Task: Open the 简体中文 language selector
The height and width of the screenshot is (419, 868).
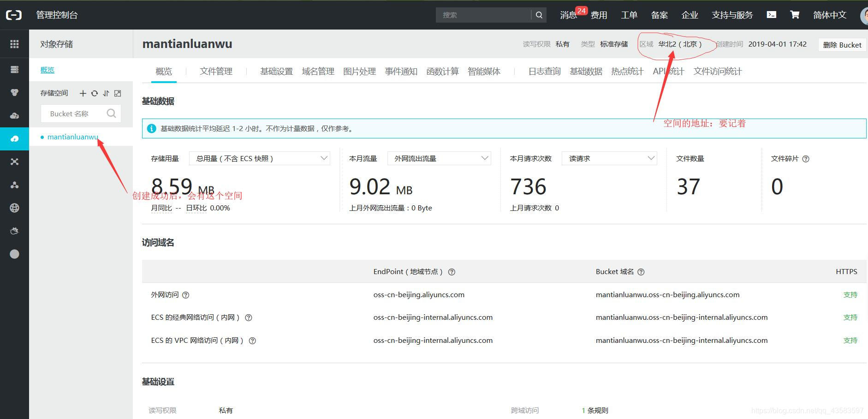Action: point(830,15)
